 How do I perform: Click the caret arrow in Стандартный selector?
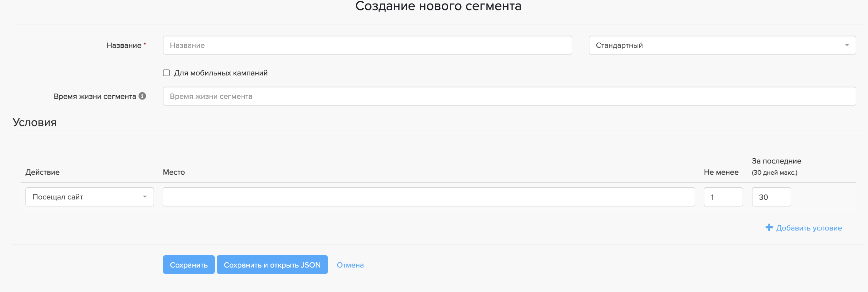click(847, 45)
